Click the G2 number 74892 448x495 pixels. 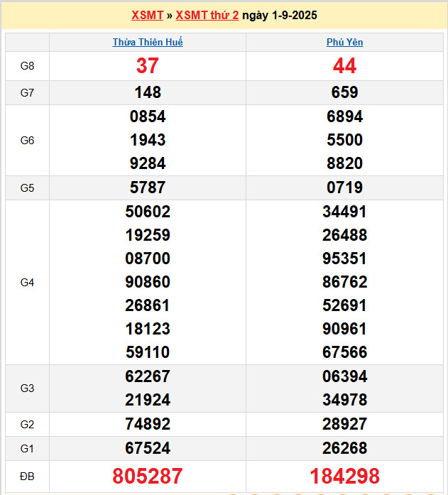(x=148, y=424)
